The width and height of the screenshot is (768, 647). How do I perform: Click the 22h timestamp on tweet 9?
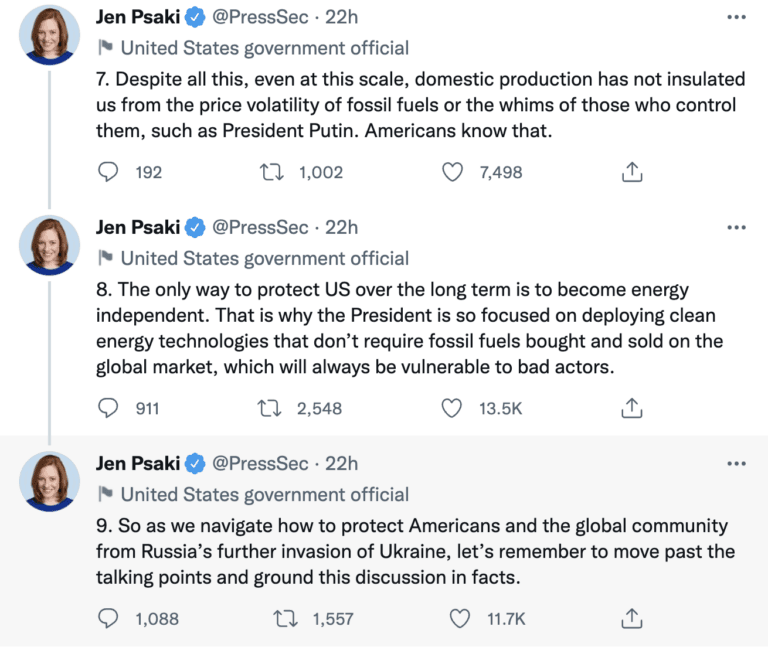point(342,463)
